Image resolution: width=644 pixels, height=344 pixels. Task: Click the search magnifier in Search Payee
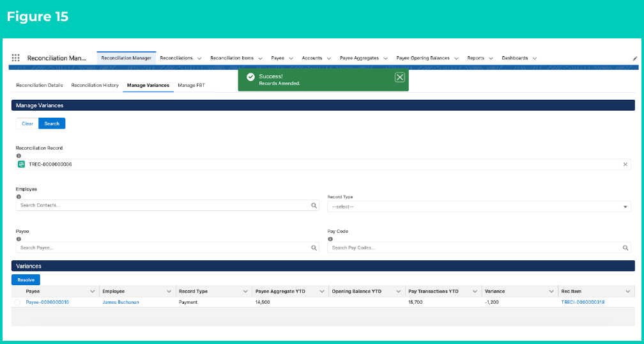point(313,248)
